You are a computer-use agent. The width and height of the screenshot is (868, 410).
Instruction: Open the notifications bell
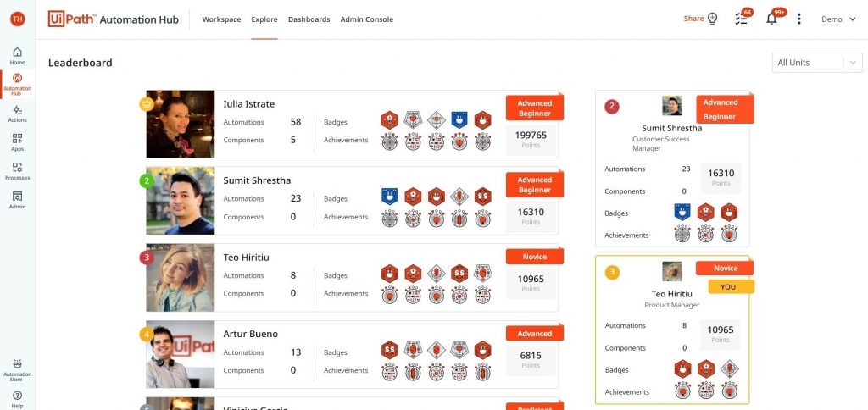(x=771, y=19)
